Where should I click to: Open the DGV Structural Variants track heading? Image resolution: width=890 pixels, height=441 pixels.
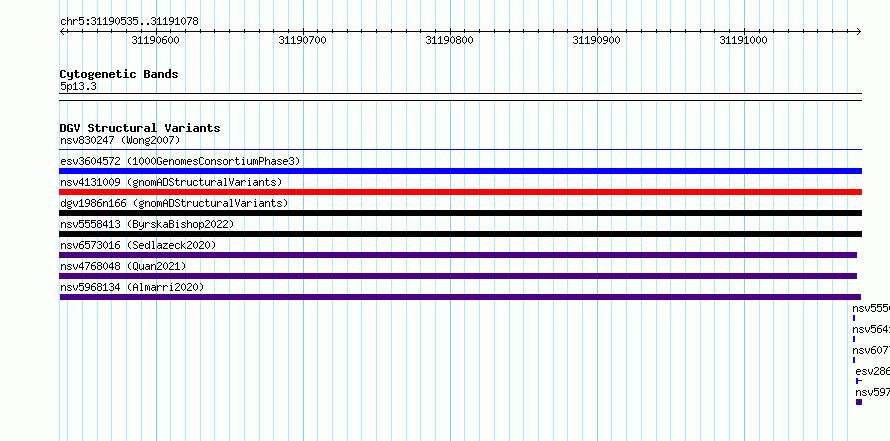point(140,128)
